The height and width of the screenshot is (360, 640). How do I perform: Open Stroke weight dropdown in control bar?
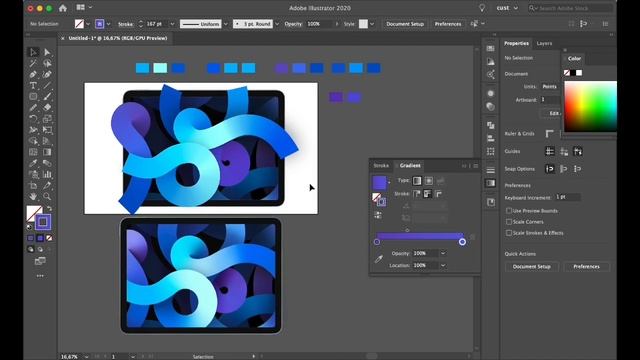(x=172, y=24)
